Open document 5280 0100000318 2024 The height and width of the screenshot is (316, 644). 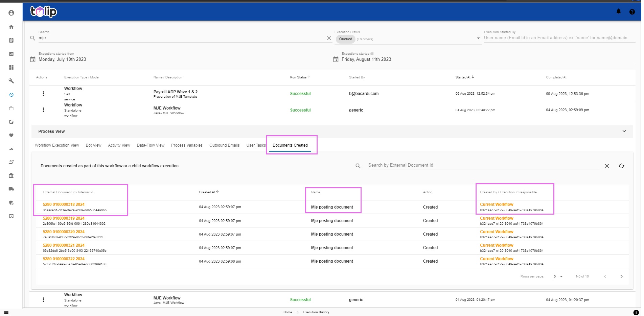click(64, 204)
